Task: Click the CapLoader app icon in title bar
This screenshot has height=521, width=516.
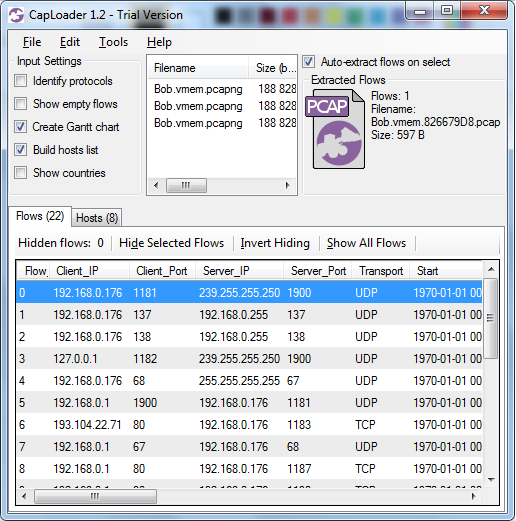Action: point(16,15)
